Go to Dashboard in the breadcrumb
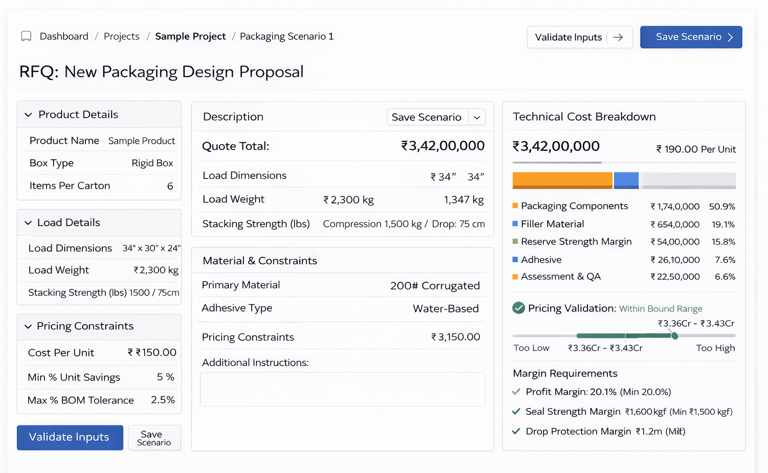The image size is (768, 473). (x=64, y=37)
